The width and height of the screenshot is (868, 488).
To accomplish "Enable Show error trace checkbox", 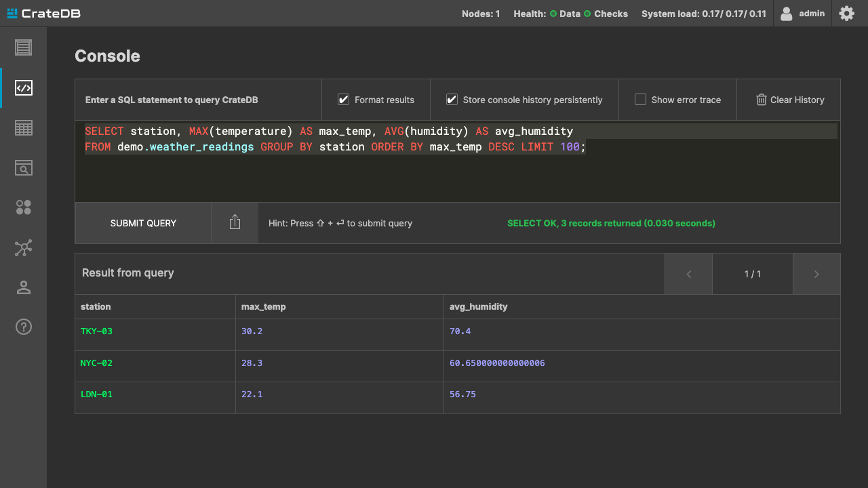I will (640, 100).
